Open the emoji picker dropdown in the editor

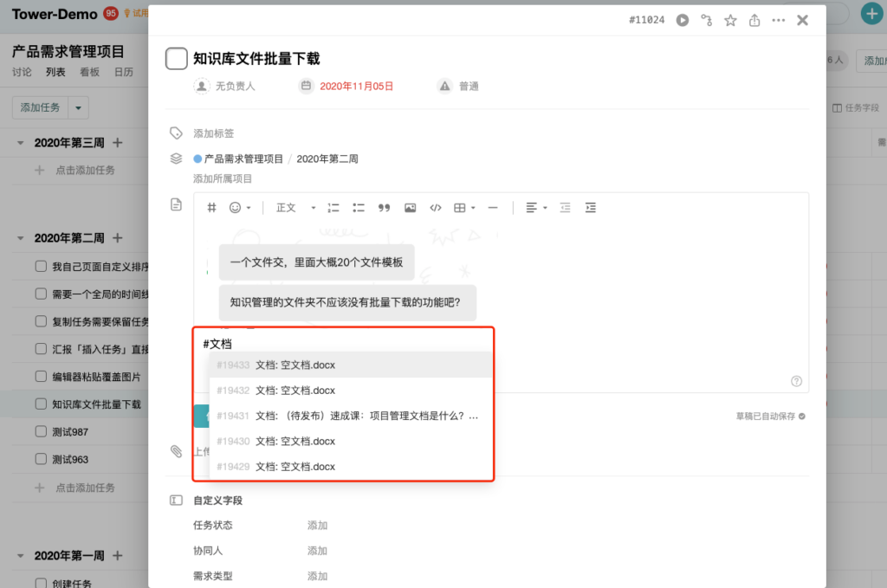[x=240, y=208]
